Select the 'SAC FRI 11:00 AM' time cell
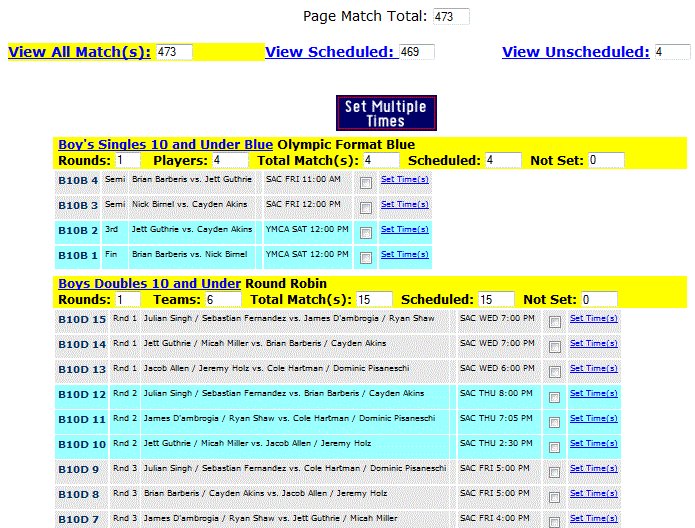The width and height of the screenshot is (695, 528). (x=308, y=183)
